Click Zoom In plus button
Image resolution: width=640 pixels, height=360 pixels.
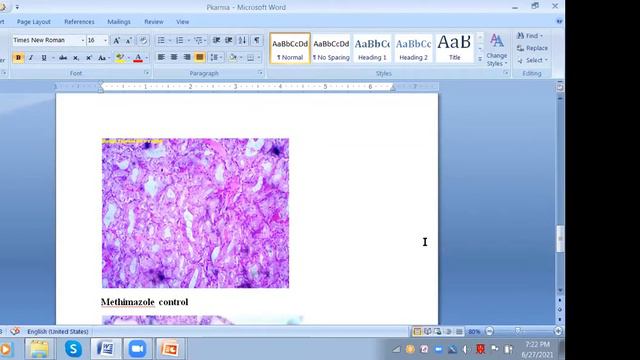click(558, 331)
